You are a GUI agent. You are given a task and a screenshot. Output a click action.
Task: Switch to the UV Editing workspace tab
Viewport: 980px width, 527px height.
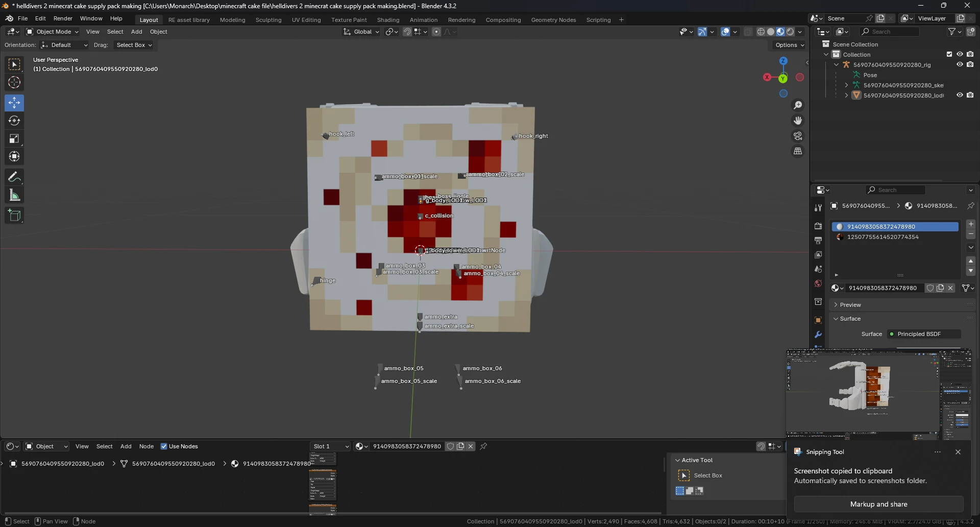[x=306, y=20]
